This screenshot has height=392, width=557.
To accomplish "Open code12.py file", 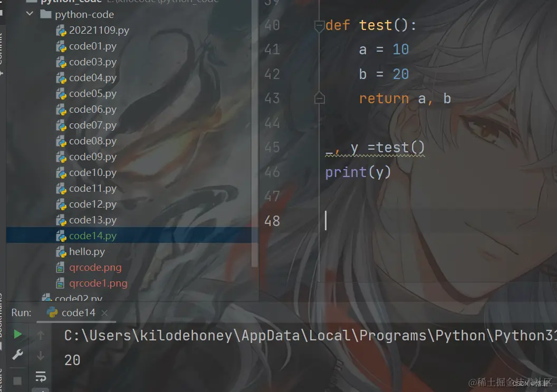I will pos(93,204).
